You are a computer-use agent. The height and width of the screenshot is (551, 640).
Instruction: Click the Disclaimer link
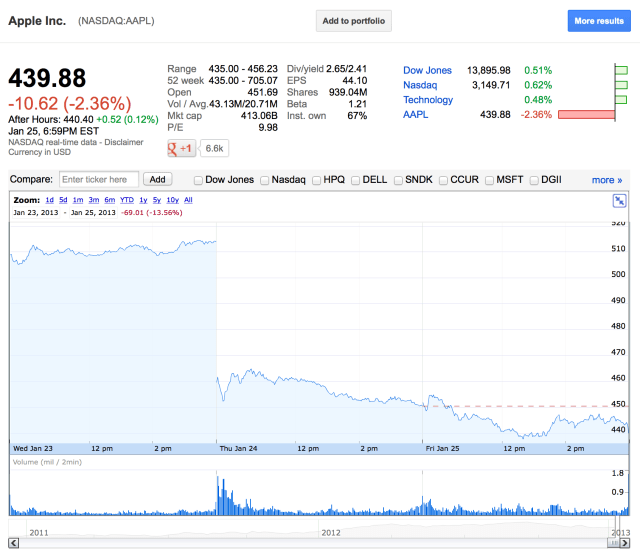pos(124,142)
